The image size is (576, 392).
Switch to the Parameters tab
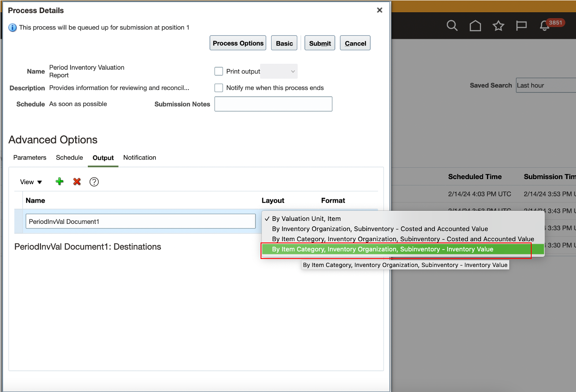(x=30, y=157)
